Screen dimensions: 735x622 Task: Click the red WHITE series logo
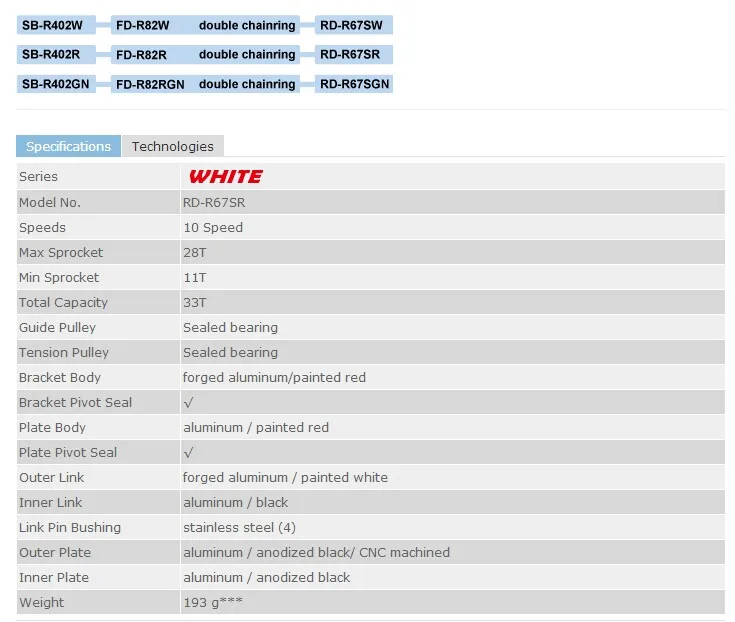pos(226,177)
